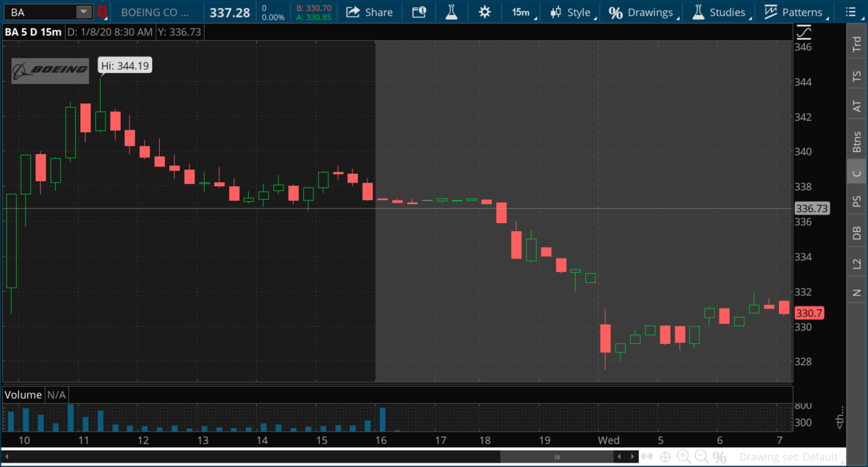The height and width of the screenshot is (467, 868).
Task: Click the chart alert box icon
Action: 419,12
